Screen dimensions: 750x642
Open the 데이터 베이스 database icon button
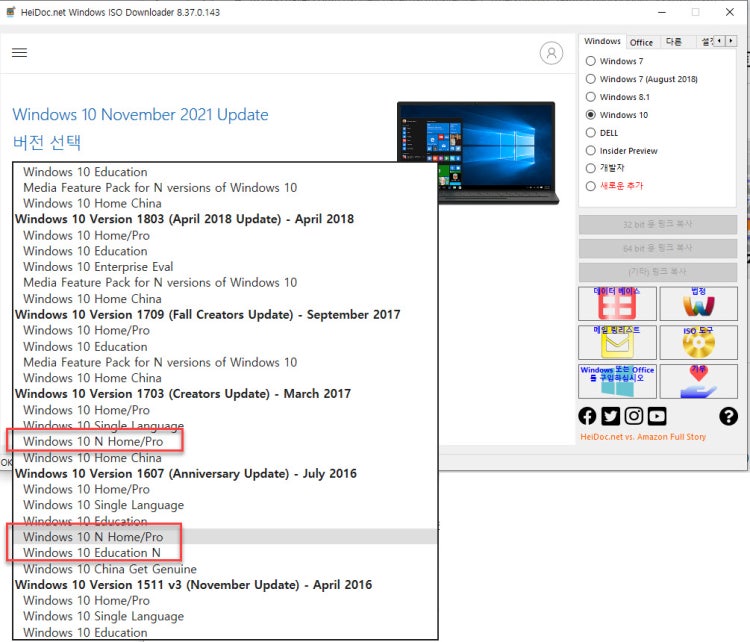[x=617, y=303]
